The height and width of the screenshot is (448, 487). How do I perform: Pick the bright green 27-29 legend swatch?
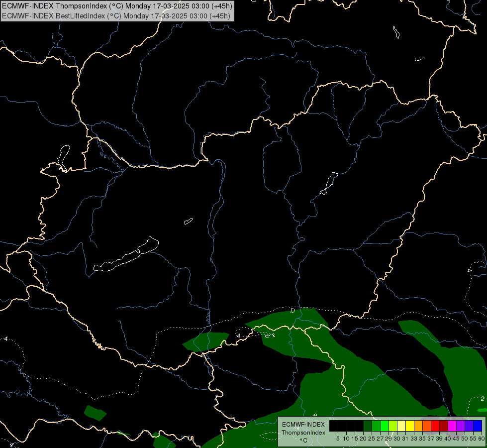[385, 426]
